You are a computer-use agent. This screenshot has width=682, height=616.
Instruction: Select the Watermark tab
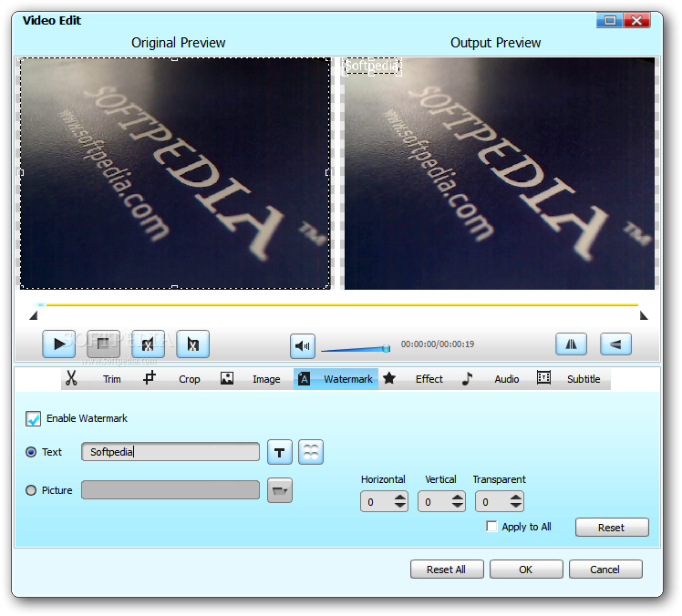tap(336, 379)
